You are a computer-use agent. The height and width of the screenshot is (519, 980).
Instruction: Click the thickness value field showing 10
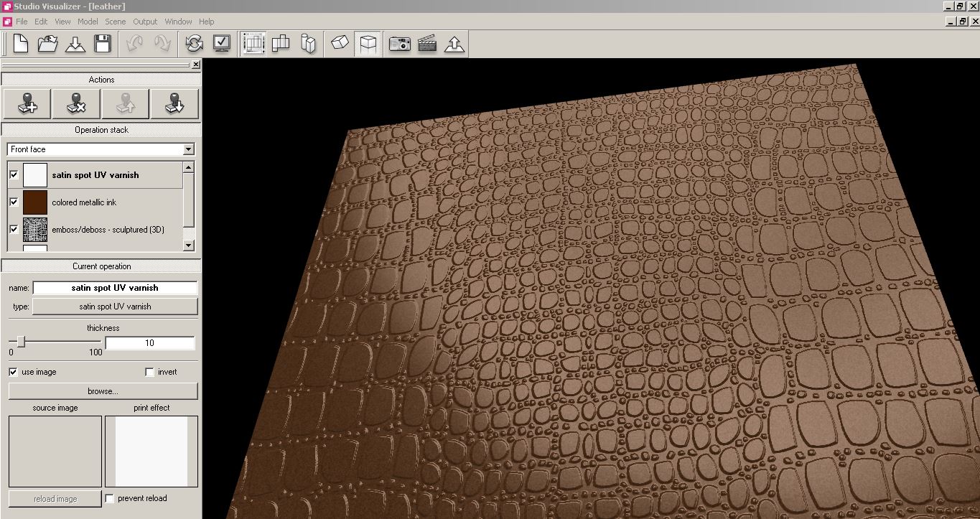click(x=150, y=343)
